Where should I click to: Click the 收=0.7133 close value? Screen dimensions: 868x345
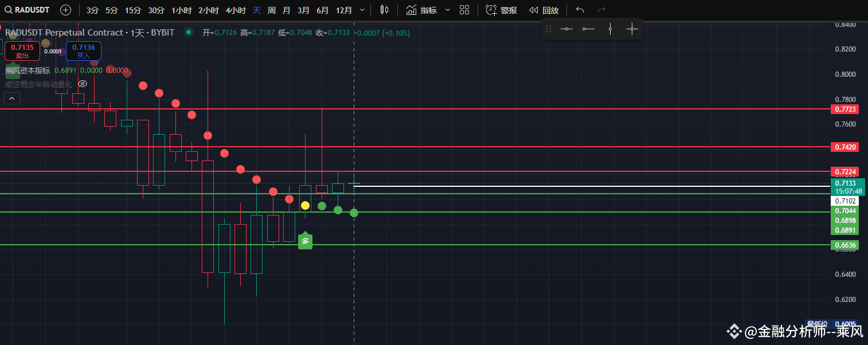click(x=333, y=33)
